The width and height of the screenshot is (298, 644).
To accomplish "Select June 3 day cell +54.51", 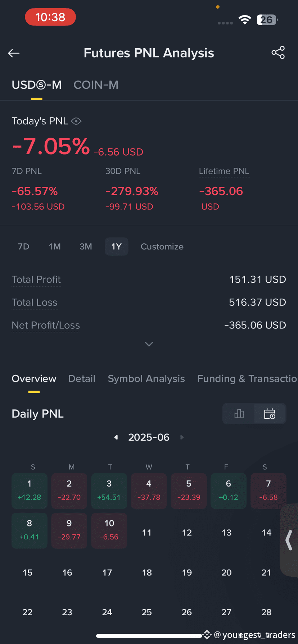I will tap(109, 491).
